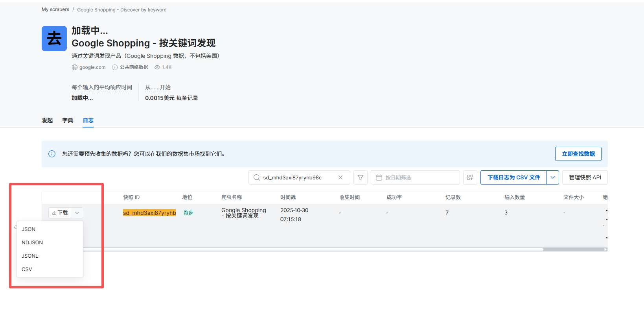
Task: Switch to the 发起 tab
Action: pyautogui.click(x=47, y=120)
